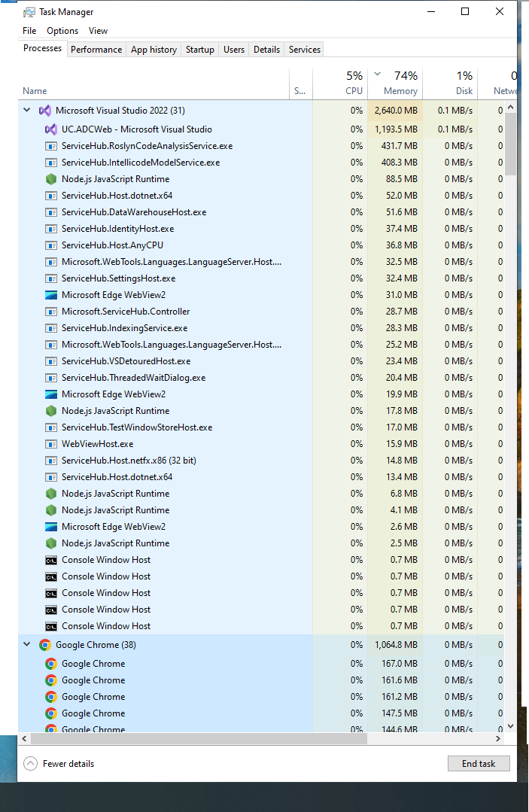Viewport: 529px width, 812px height.
Task: Select LanguageServer.Host row with 32.5 MB
Action: click(x=261, y=262)
